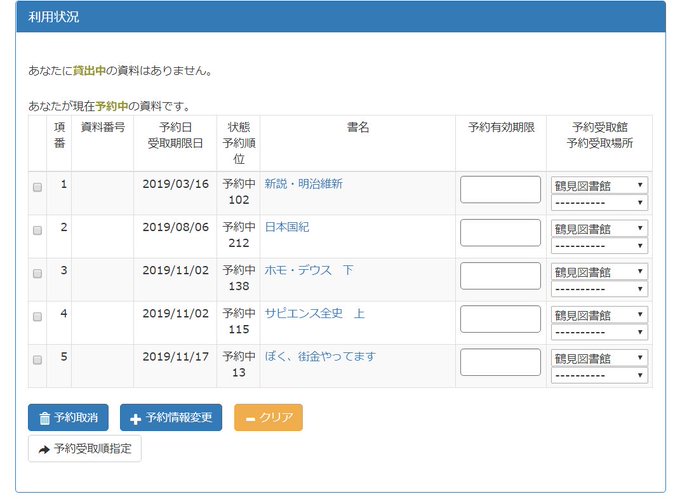Check the box for ぼく、街金やってます
680x499 pixels.
tap(37, 360)
